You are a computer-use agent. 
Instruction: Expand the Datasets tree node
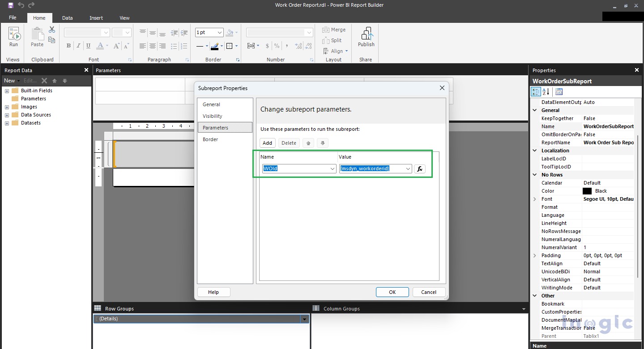pos(7,123)
